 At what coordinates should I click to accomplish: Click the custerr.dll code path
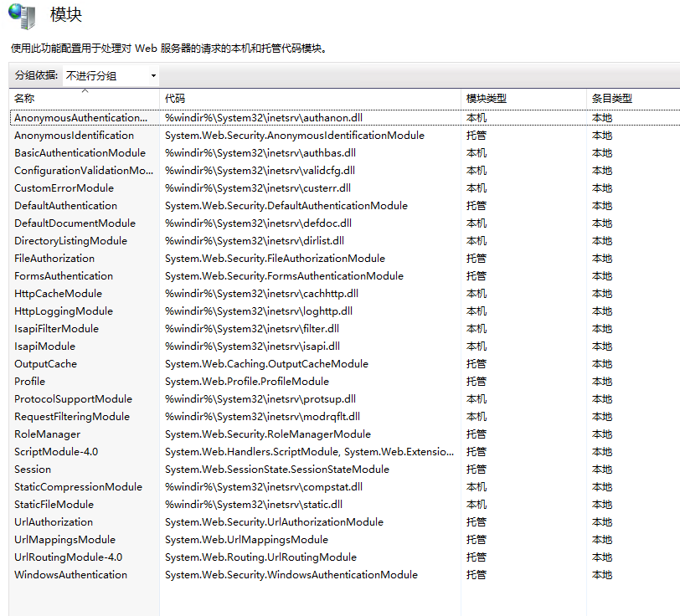[x=258, y=188]
